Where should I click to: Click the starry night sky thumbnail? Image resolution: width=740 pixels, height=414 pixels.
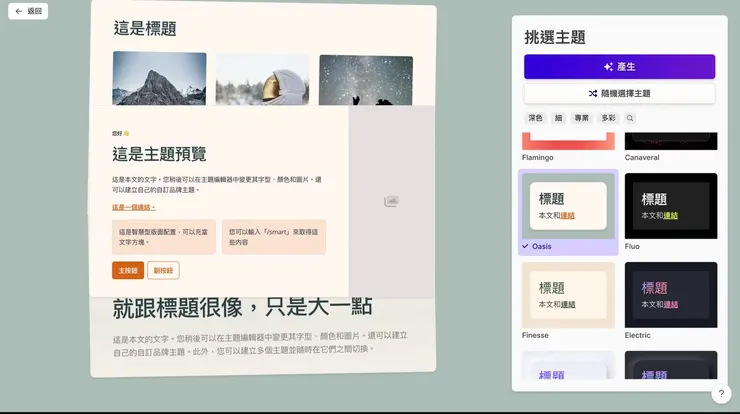[366, 80]
